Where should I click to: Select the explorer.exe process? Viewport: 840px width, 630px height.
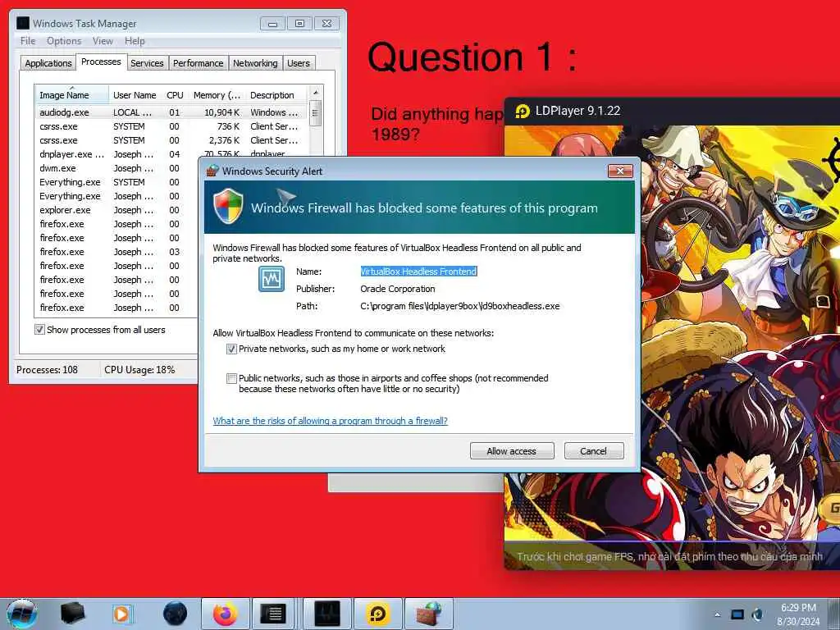tap(116, 210)
